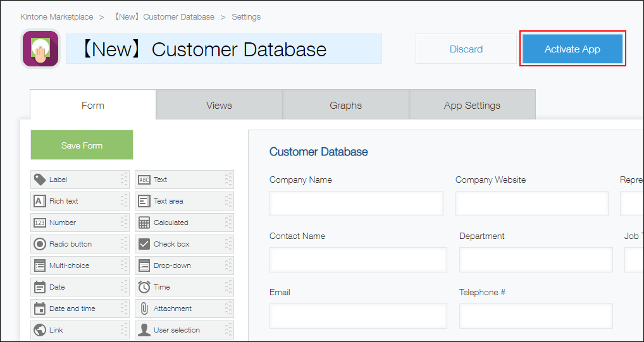Screen dimensions: 644x342
Task: Choose the Calculated field calculator icon
Action: [144, 223]
